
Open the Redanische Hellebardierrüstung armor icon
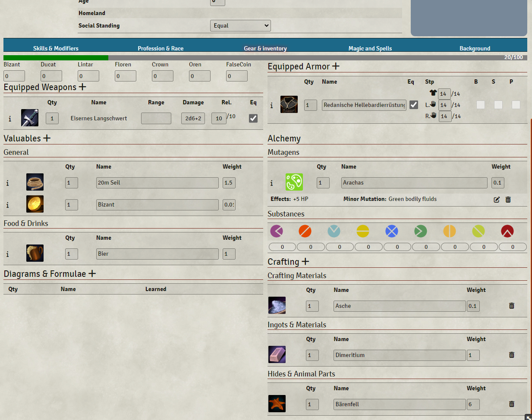click(x=289, y=104)
